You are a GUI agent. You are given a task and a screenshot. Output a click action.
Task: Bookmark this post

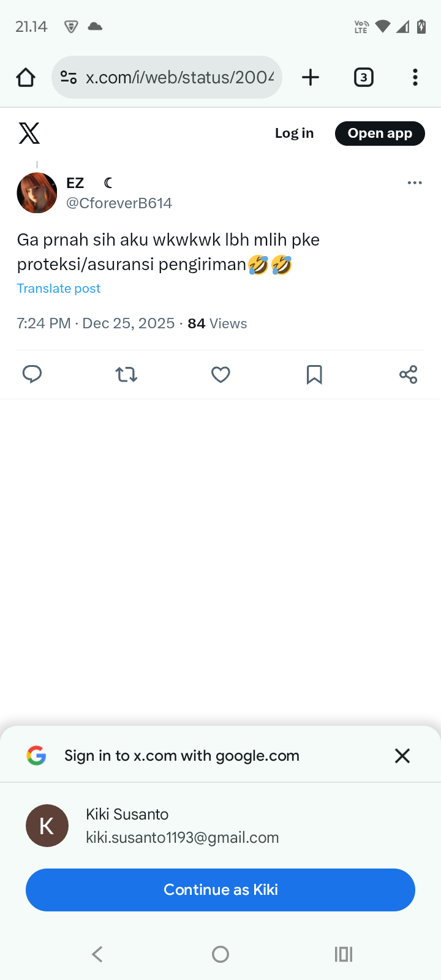point(314,374)
